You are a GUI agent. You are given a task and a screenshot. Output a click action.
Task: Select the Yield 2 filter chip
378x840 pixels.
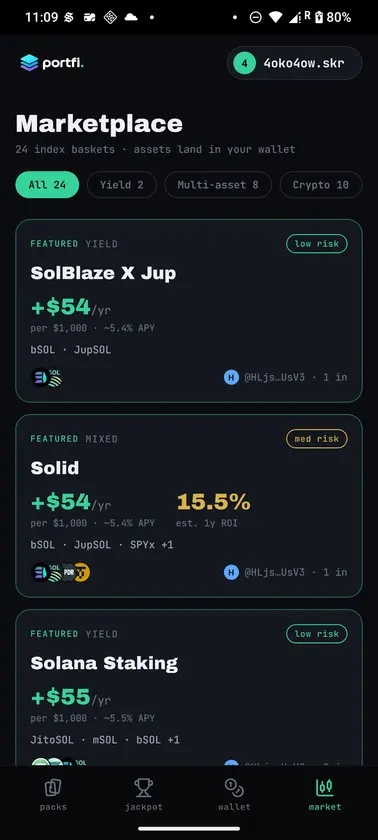pos(122,185)
